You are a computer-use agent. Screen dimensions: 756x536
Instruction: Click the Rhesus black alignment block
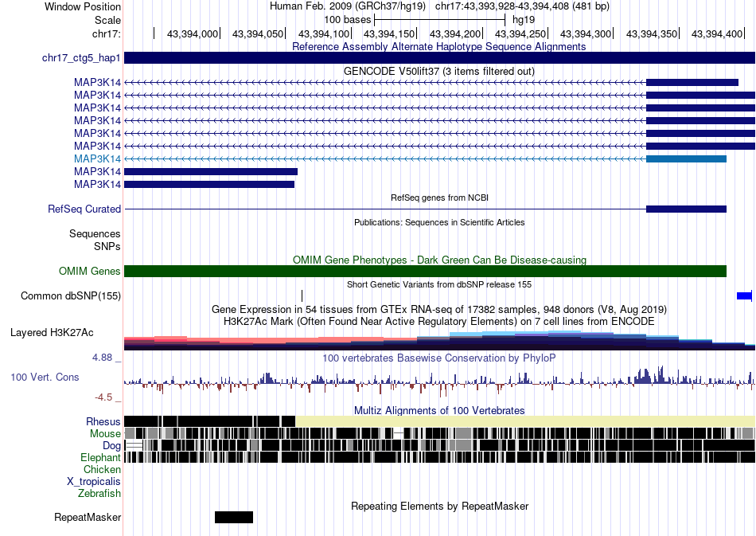click(210, 421)
